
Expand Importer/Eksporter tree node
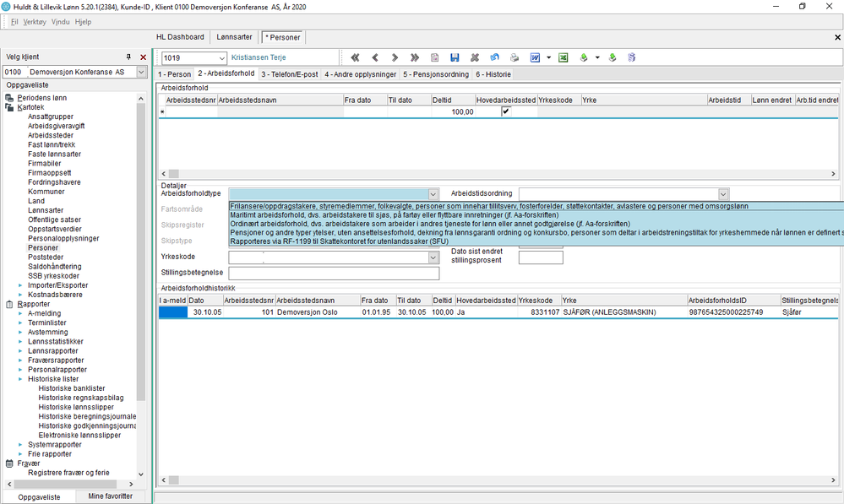[20, 285]
